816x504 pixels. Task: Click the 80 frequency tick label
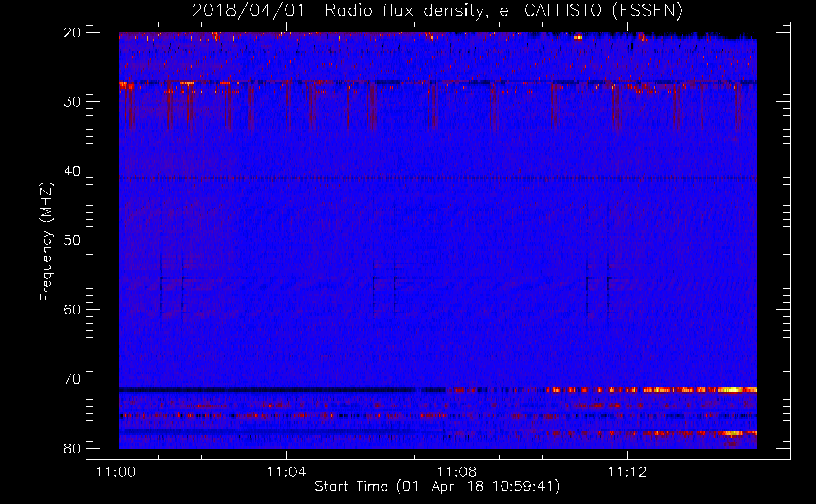pos(73,448)
